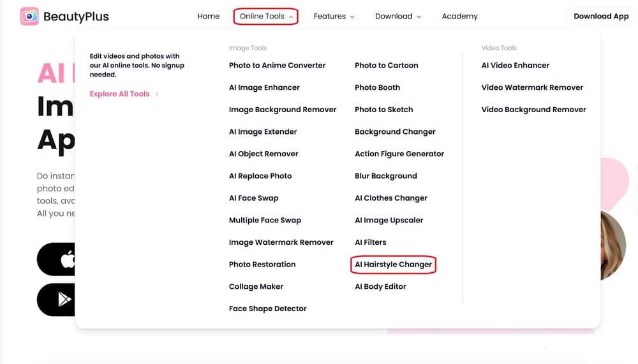638x364 pixels.
Task: Open Video Background Remover
Action: [x=533, y=110]
